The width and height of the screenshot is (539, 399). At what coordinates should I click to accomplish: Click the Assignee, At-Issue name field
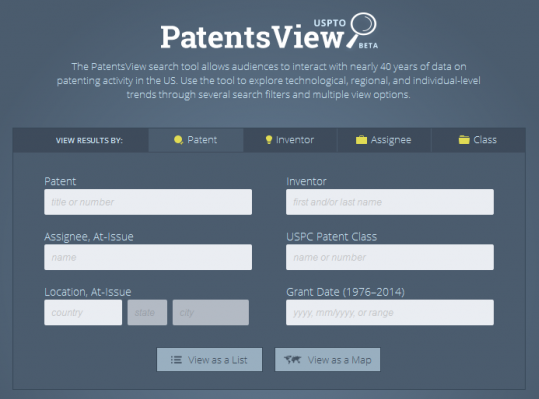[148, 257]
